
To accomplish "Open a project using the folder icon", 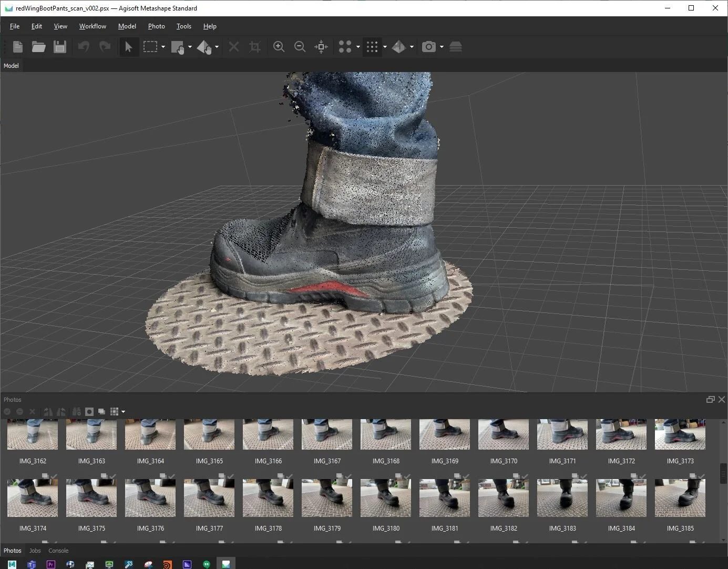I will point(38,47).
